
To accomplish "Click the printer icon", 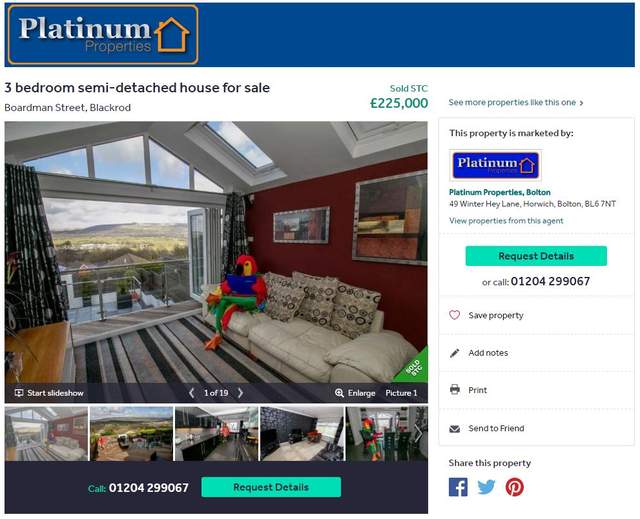I will click(454, 390).
